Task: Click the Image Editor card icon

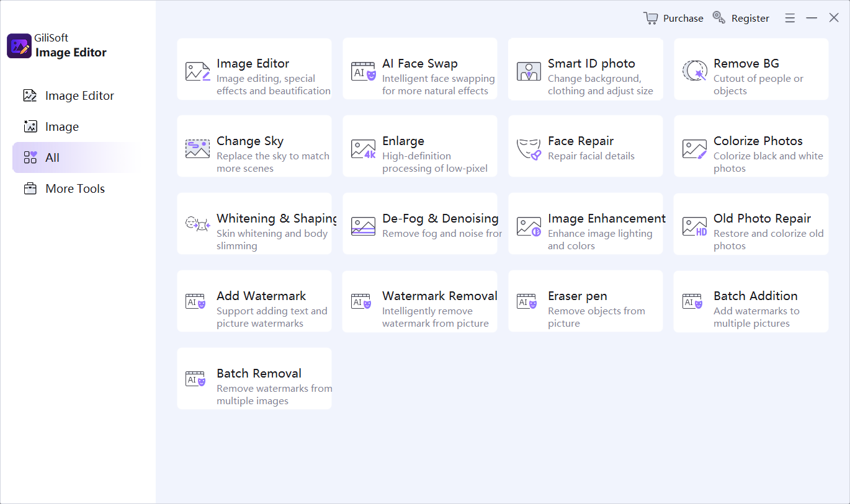Action: pyautogui.click(x=198, y=71)
